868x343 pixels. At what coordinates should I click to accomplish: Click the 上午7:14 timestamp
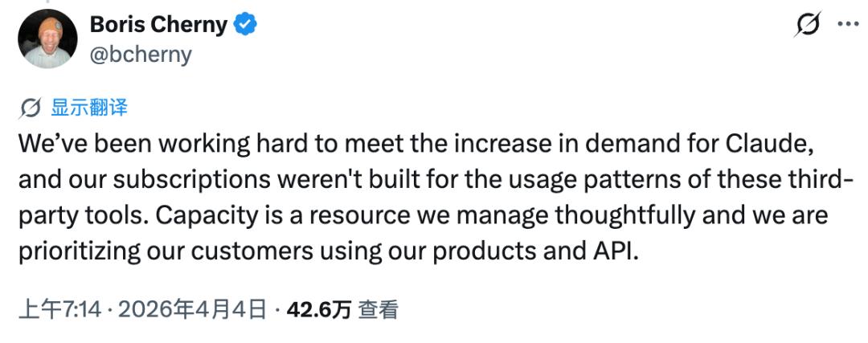pos(59,309)
